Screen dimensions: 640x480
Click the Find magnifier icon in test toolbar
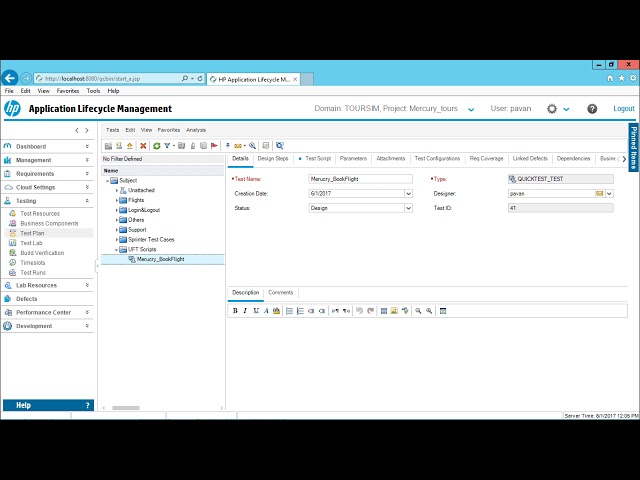(x=253, y=146)
